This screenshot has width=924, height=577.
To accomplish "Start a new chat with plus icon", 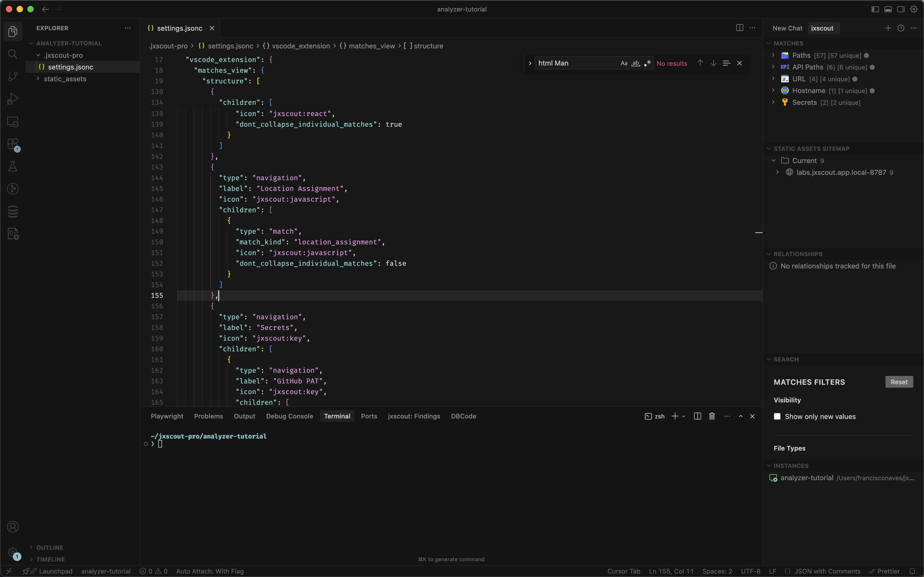I will 888,28.
